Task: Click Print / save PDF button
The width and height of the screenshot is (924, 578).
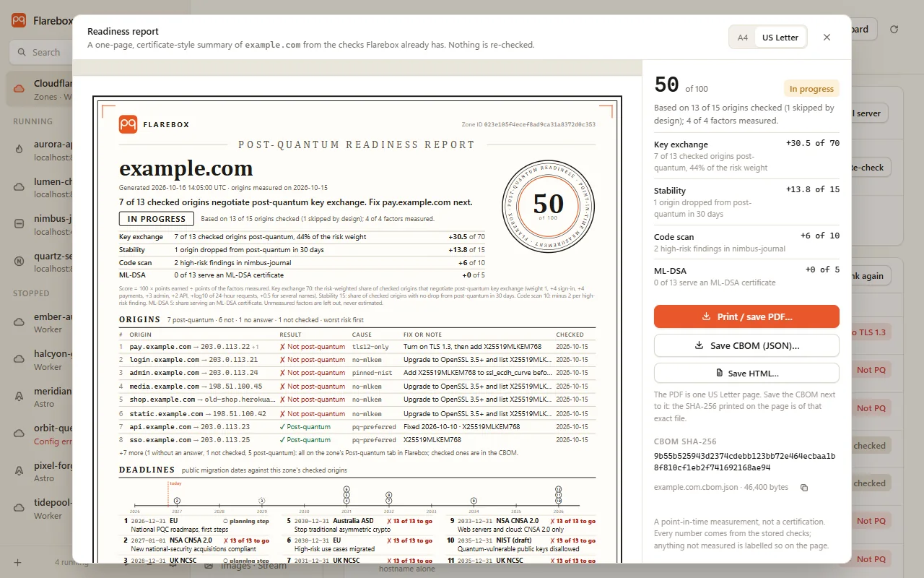Action: click(746, 316)
